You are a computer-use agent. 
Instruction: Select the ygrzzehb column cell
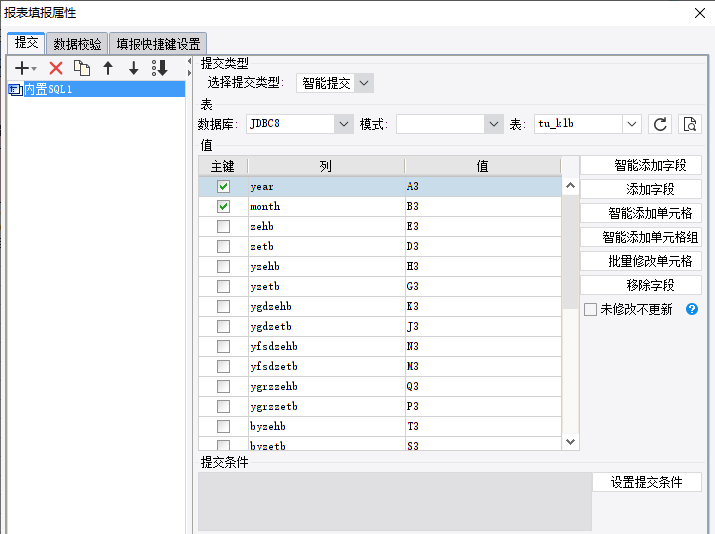pos(326,386)
